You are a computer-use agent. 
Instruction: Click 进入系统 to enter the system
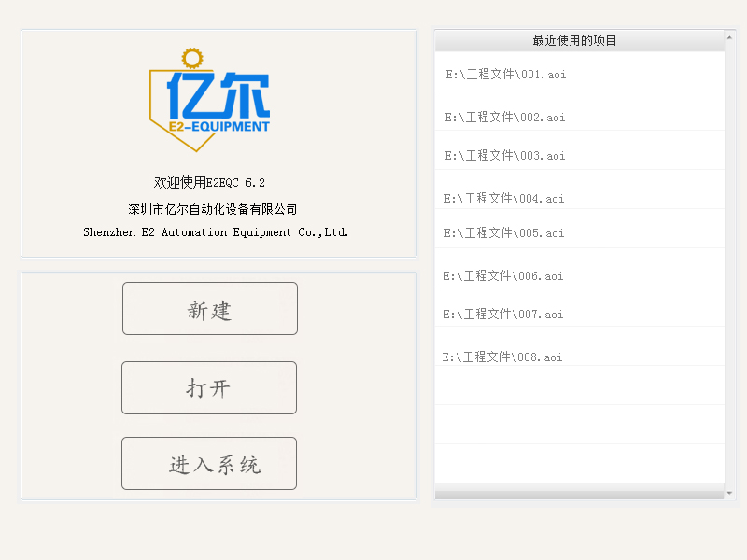209,463
